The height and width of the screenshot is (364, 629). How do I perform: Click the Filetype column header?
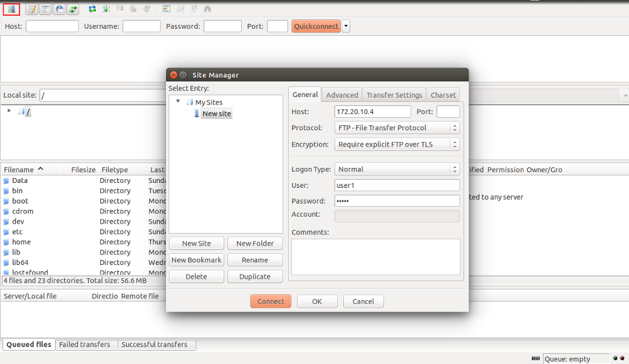tap(115, 170)
